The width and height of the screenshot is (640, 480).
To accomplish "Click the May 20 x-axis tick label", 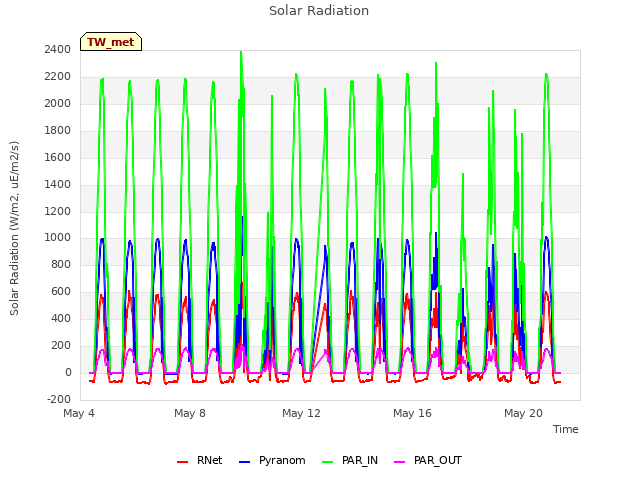I will [x=523, y=413].
